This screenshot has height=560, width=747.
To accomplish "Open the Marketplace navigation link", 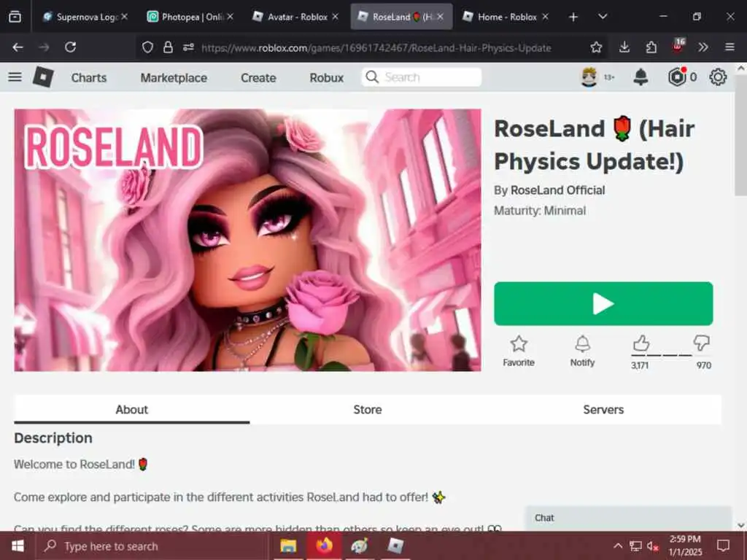I will pyautogui.click(x=174, y=77).
